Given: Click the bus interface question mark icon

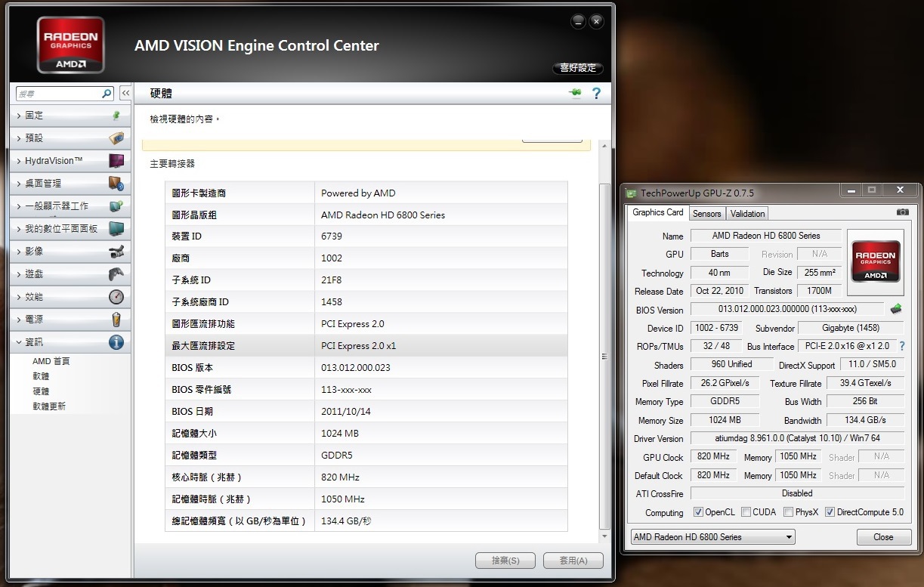Looking at the screenshot, I should [x=901, y=346].
